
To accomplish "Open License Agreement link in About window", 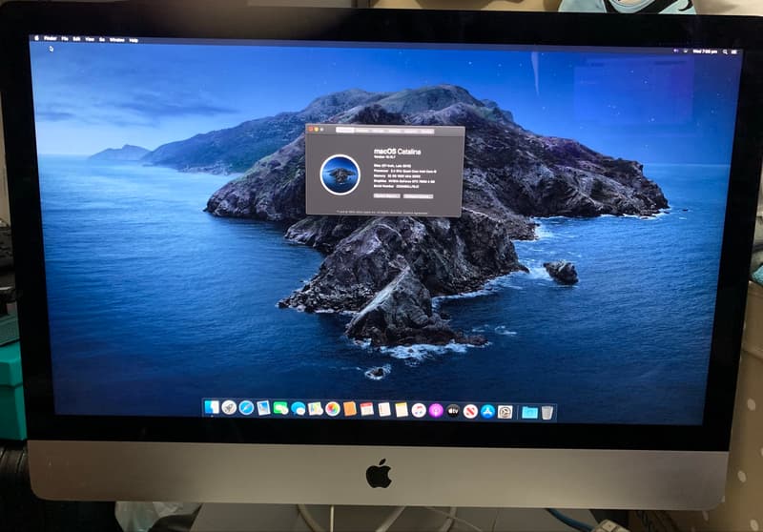I will point(415,213).
